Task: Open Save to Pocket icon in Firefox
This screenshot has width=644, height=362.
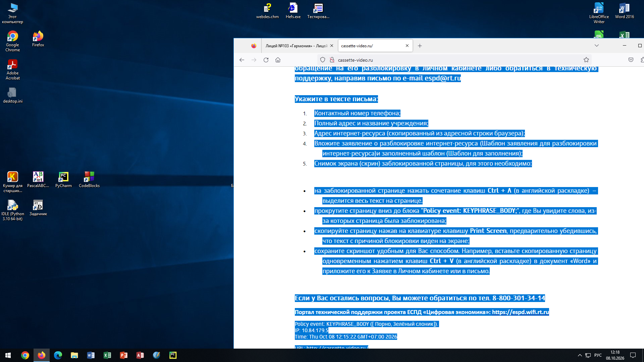Action: click(x=631, y=60)
